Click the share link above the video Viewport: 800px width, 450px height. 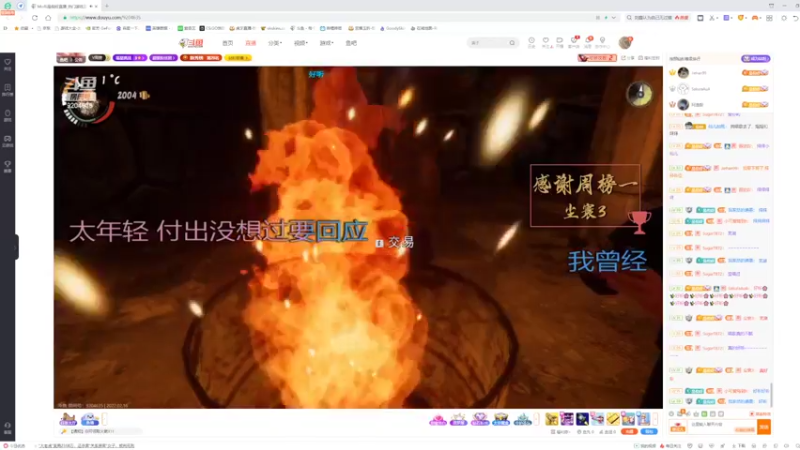[x=628, y=58]
